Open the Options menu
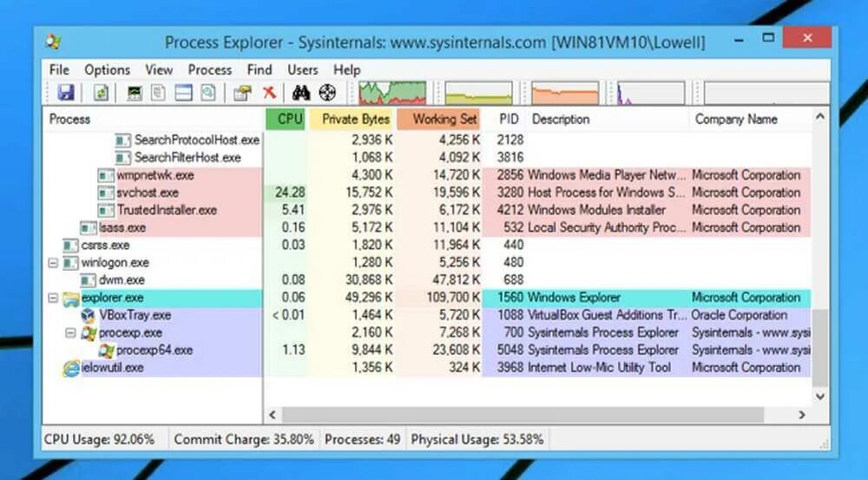 click(x=107, y=69)
